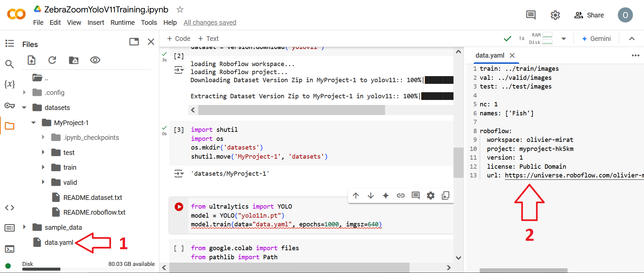
Task: Open Find and replace sidebar icon
Action: pos(9,64)
